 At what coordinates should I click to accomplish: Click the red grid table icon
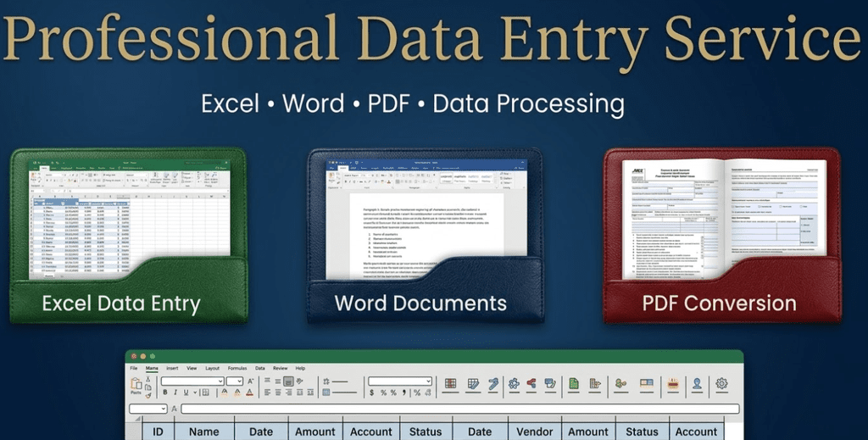[x=450, y=384]
